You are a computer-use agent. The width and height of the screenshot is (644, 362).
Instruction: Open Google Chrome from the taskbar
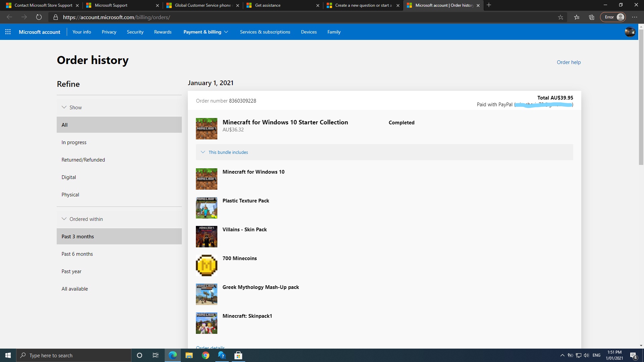(206, 355)
